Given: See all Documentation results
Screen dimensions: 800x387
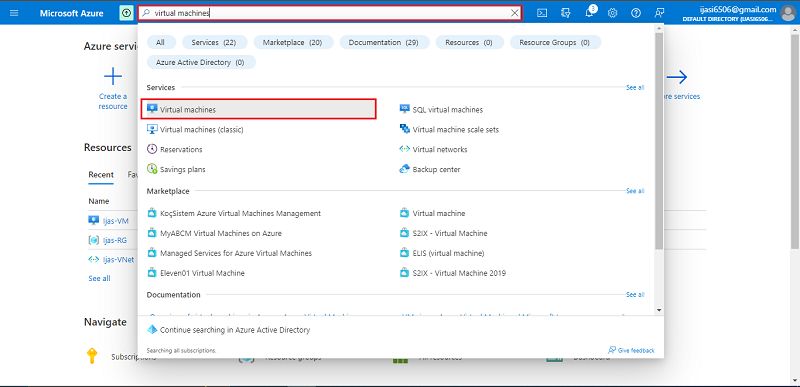Looking at the screenshot, I should (x=635, y=295).
